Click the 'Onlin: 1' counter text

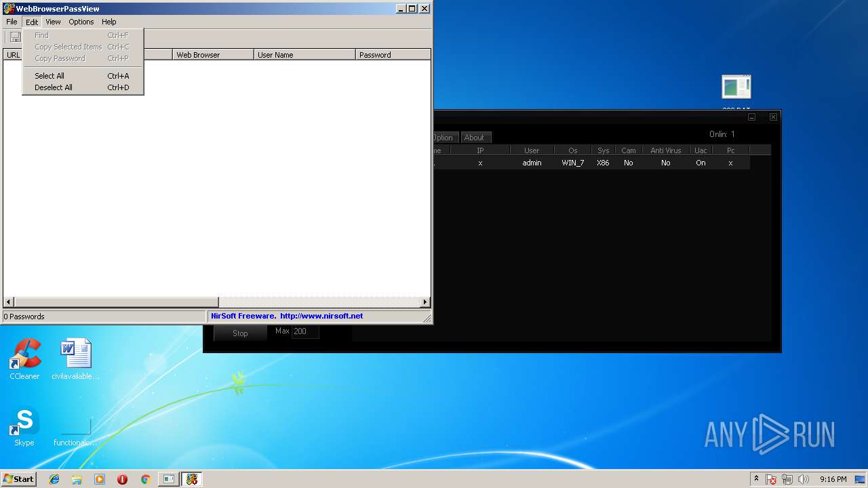(x=722, y=134)
